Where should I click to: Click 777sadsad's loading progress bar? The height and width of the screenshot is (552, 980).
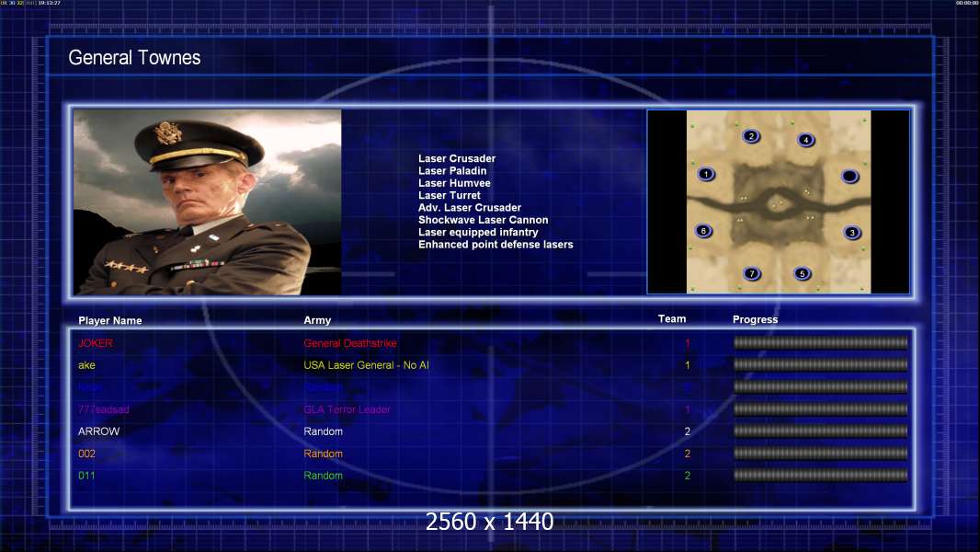tap(821, 408)
